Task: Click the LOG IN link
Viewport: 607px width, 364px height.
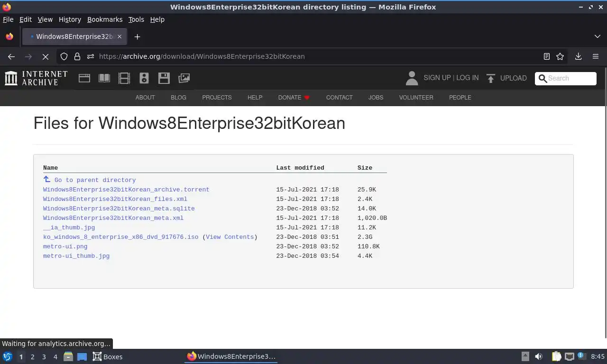Action: 467,78
